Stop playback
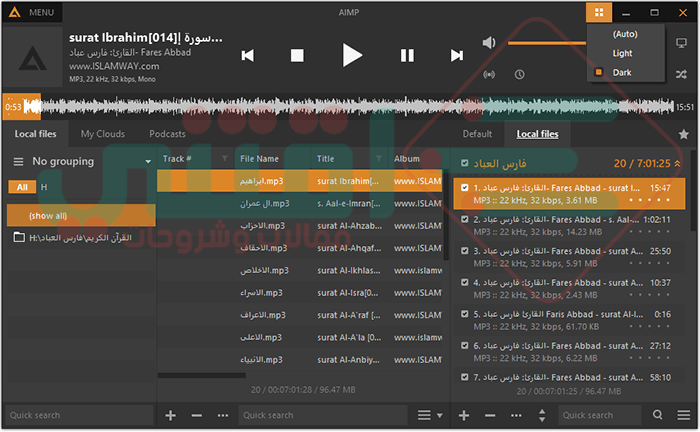This screenshot has width=700, height=432. click(297, 56)
